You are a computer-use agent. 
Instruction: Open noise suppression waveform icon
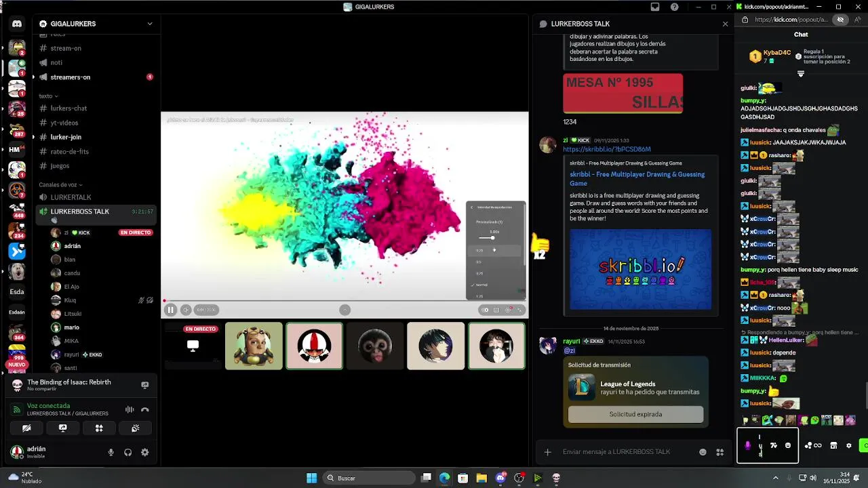[x=130, y=409]
